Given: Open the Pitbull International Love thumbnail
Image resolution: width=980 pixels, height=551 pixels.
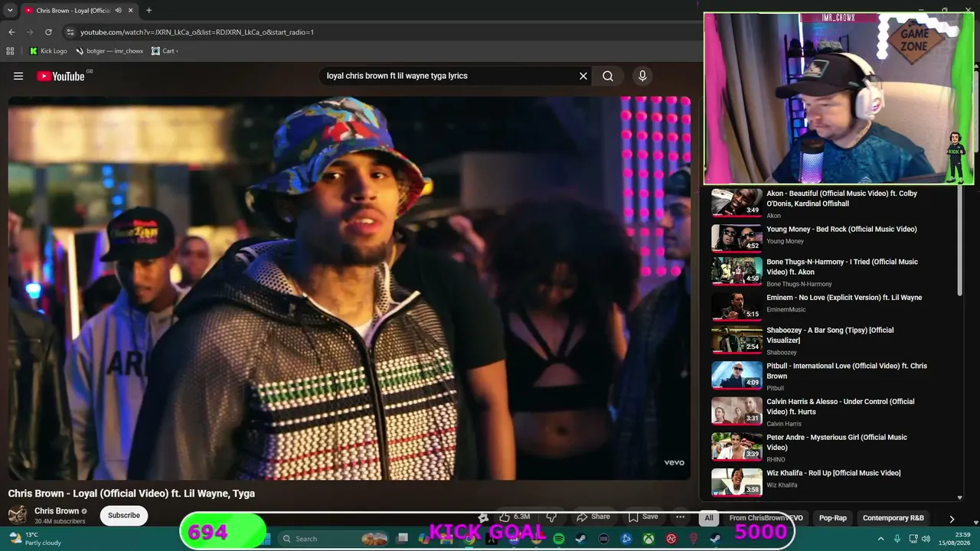Looking at the screenshot, I should pos(737,376).
